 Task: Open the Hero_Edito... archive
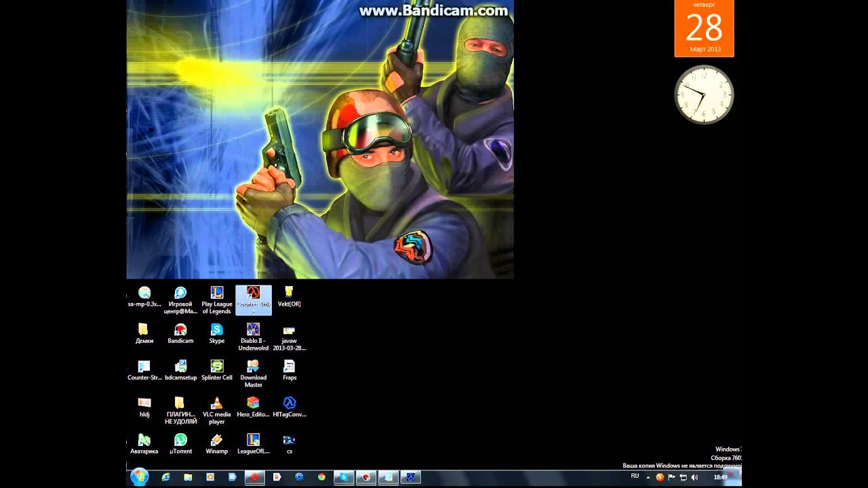click(x=254, y=407)
